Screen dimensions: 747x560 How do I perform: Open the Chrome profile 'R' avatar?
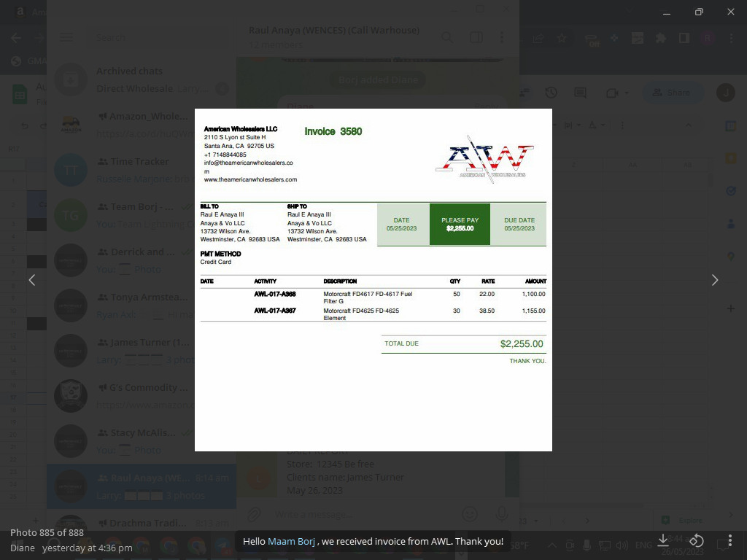tap(708, 38)
